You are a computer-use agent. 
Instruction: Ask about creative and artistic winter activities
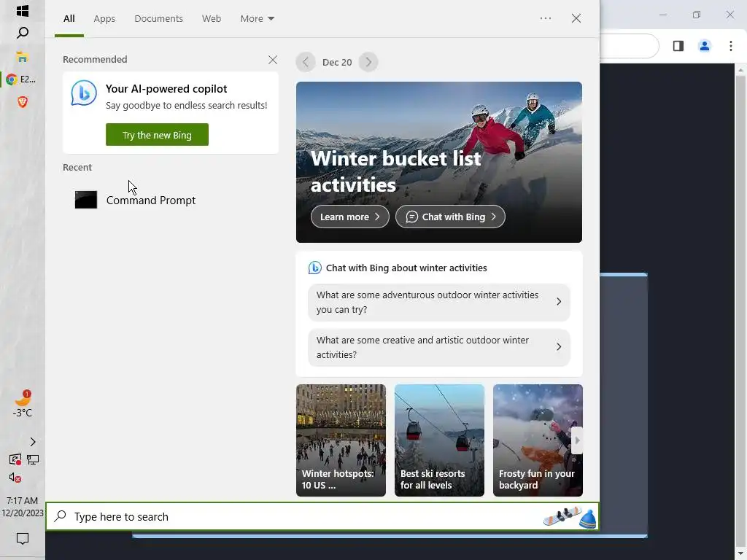(x=439, y=347)
